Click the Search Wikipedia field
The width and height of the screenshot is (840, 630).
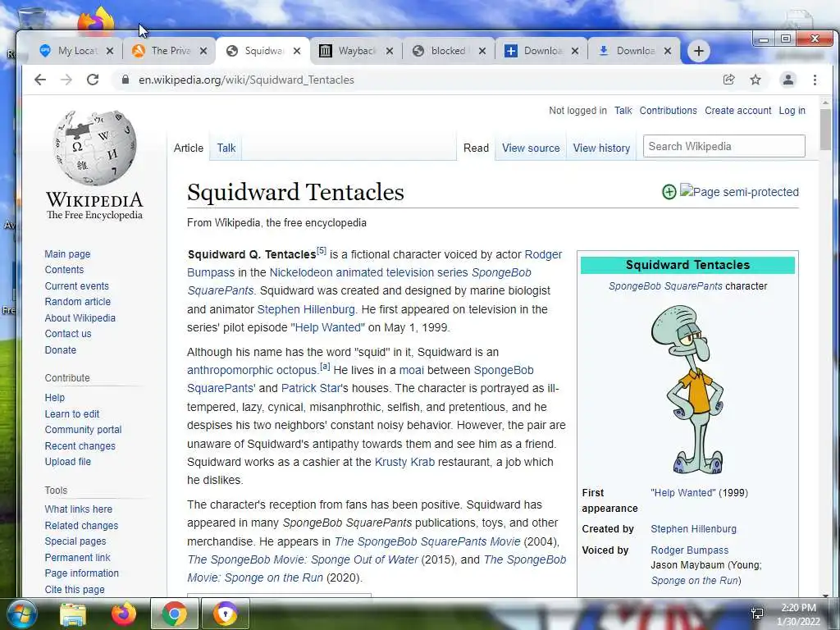pyautogui.click(x=724, y=146)
